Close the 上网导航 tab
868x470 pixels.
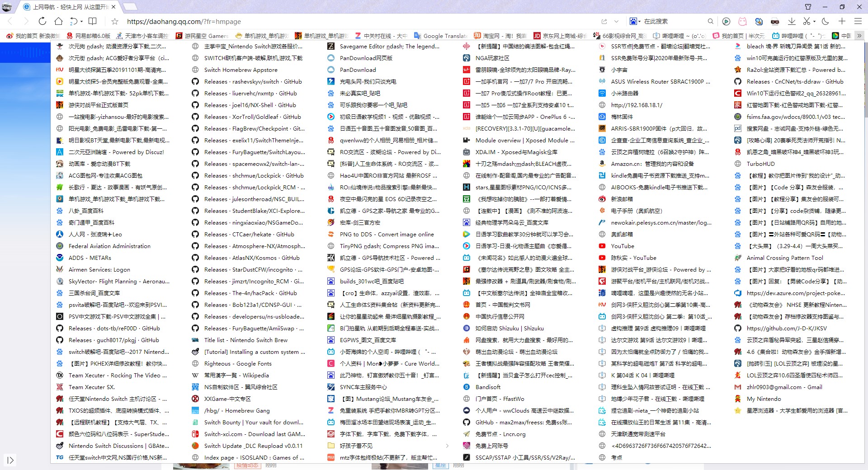(113, 7)
